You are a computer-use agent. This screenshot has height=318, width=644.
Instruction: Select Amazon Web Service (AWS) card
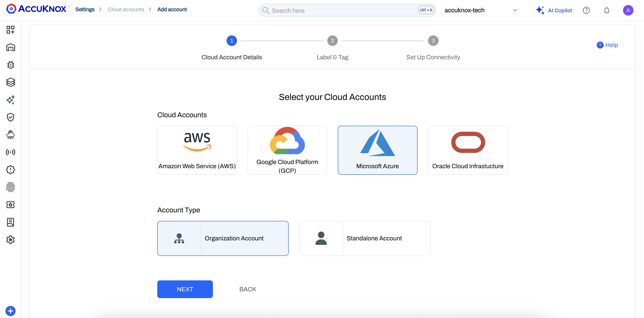pos(197,150)
